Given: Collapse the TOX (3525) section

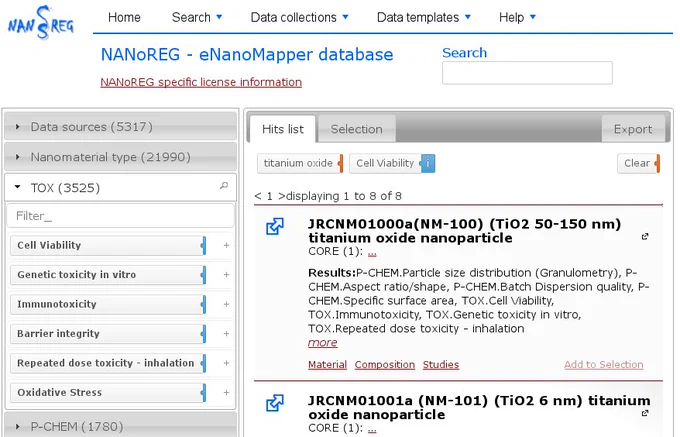Looking at the screenshot, I should click(x=121, y=188).
